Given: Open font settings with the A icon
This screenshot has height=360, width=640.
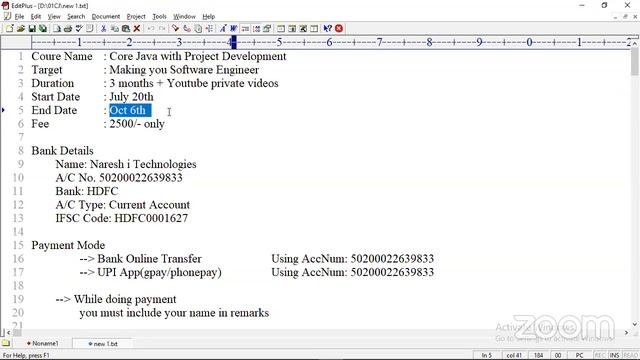Looking at the screenshot, I should tap(222, 29).
